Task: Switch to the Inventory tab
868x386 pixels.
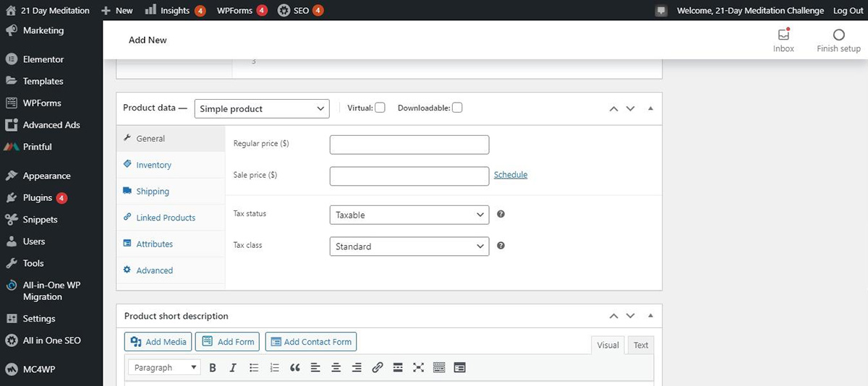Action: click(153, 165)
